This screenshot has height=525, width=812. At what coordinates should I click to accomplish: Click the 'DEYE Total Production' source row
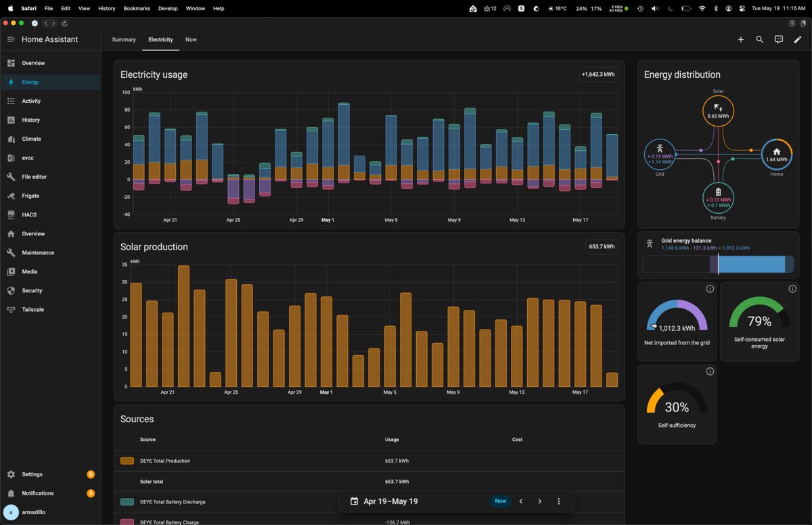point(369,461)
